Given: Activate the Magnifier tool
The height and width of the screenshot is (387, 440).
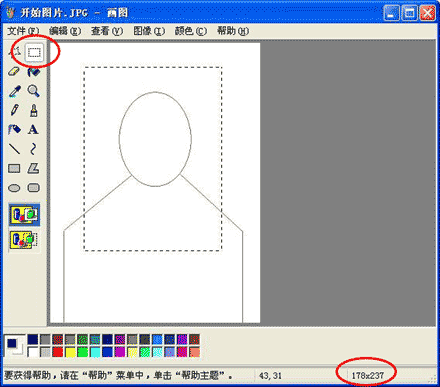Looking at the screenshot, I should tap(34, 91).
